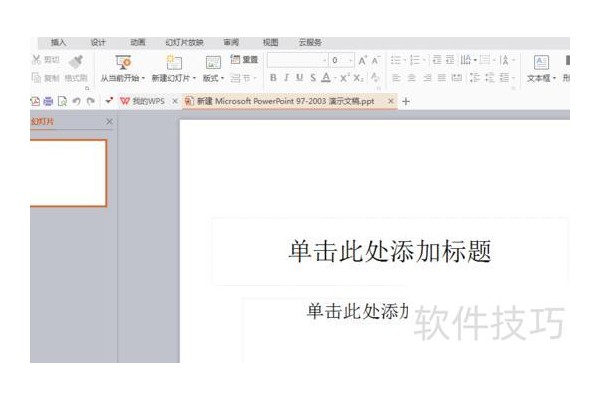Click the Copy (复制) icon
Image resolution: width=600 pixels, height=400 pixels.
(36, 78)
